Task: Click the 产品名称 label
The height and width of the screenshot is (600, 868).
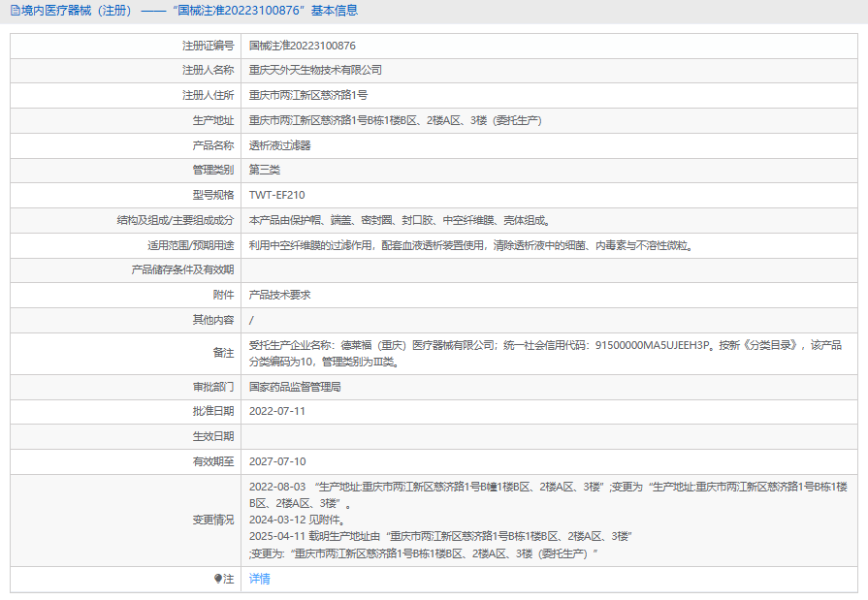Action: [213, 145]
